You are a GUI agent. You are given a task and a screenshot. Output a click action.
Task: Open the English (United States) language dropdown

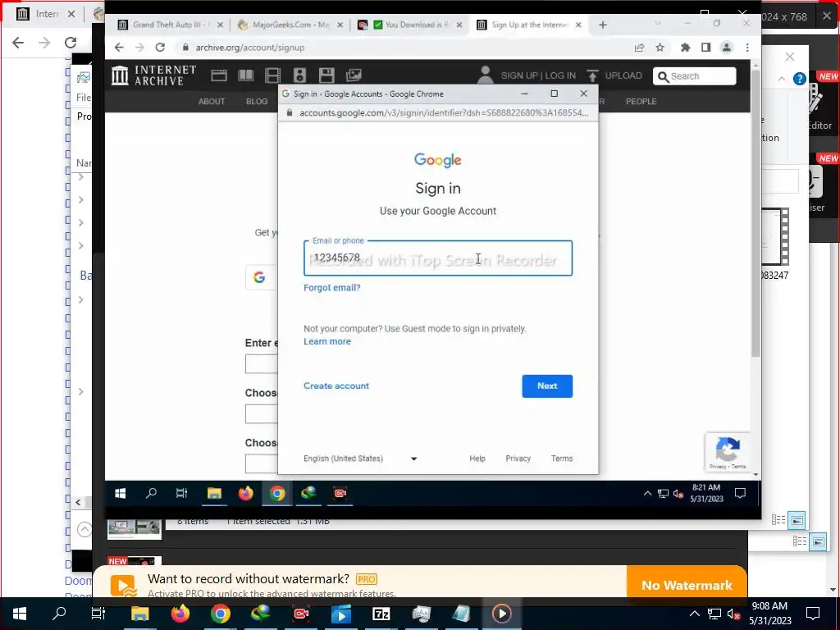pyautogui.click(x=360, y=459)
